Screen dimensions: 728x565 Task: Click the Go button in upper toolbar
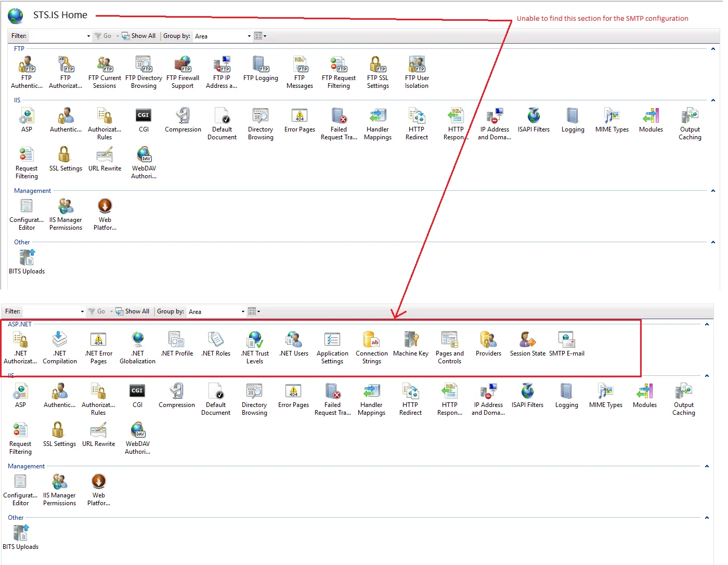(x=103, y=36)
